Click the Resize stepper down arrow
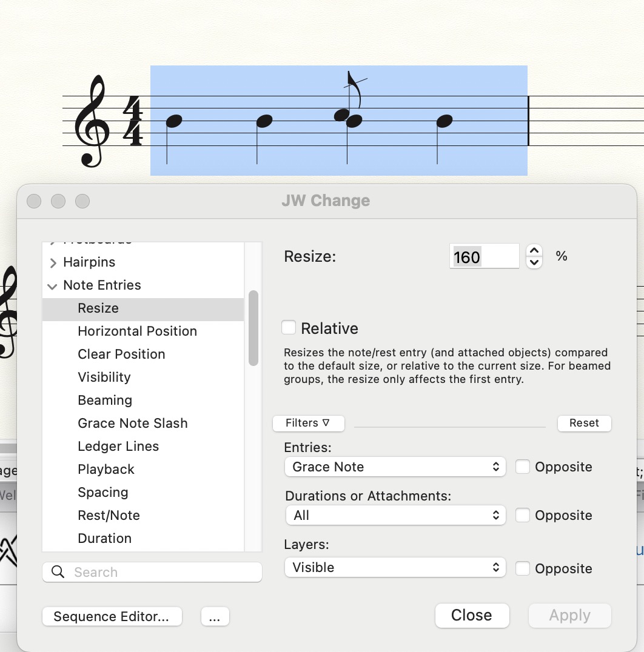Screen dimensions: 644x652 point(534,262)
